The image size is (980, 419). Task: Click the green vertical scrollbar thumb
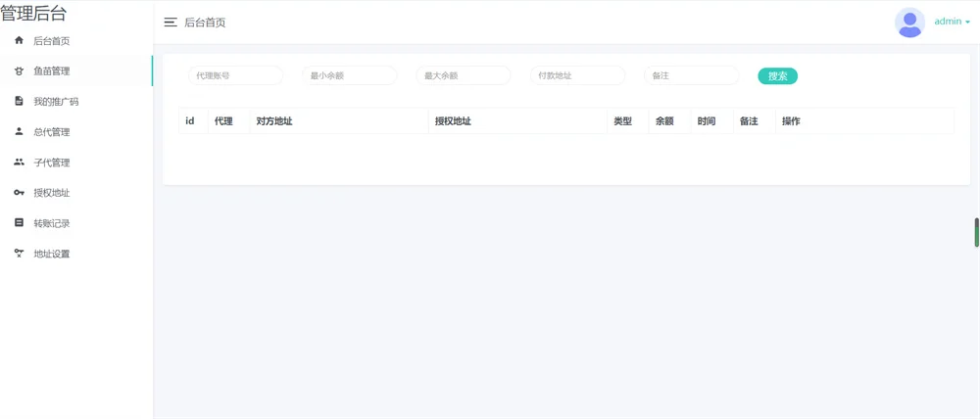pos(977,232)
